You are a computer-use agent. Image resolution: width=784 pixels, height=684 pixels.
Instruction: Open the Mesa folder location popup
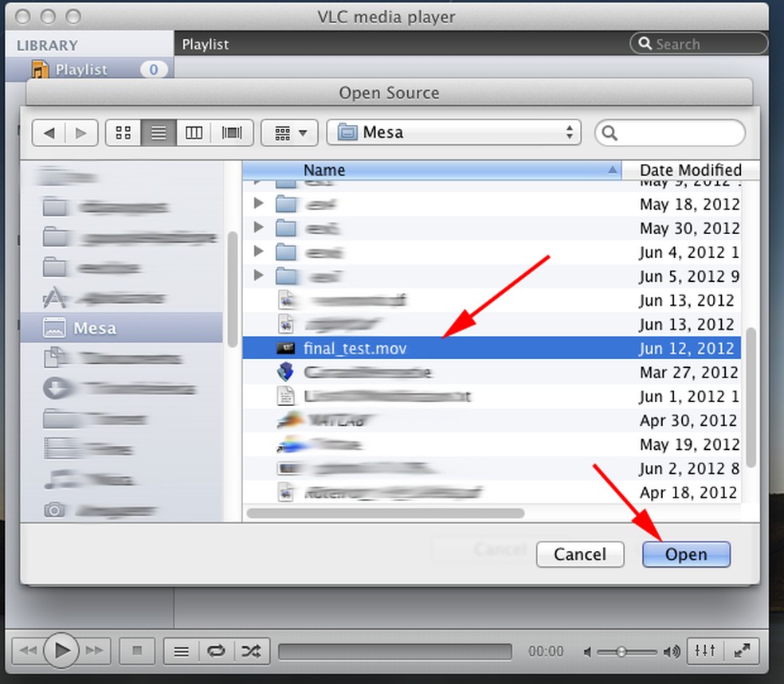click(x=453, y=132)
